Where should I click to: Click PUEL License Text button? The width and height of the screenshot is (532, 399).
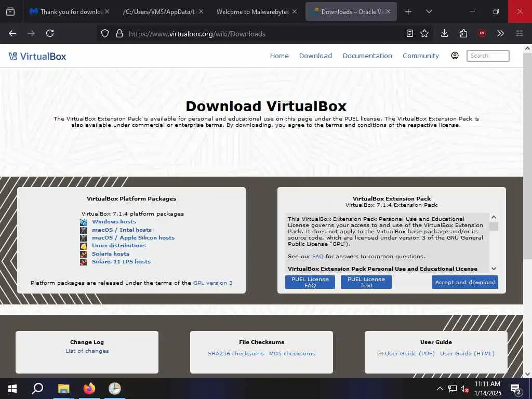click(x=366, y=282)
